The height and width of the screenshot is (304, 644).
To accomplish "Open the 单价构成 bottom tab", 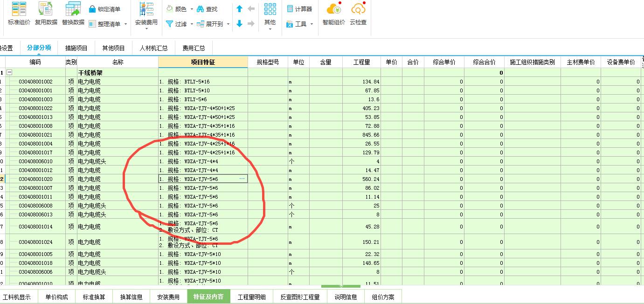I will click(56, 297).
